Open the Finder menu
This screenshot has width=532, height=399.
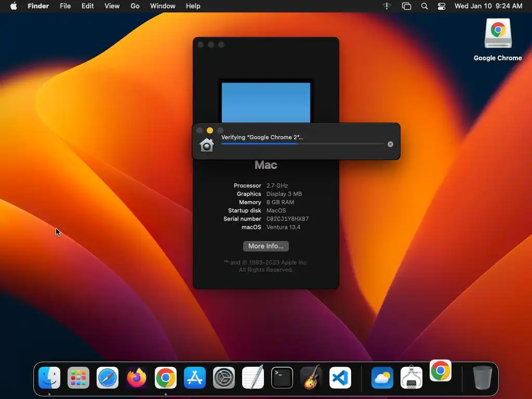[38, 6]
